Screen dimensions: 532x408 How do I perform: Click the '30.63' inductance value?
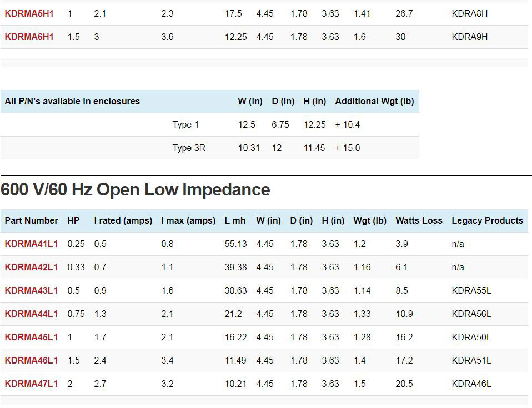pyautogui.click(x=236, y=291)
